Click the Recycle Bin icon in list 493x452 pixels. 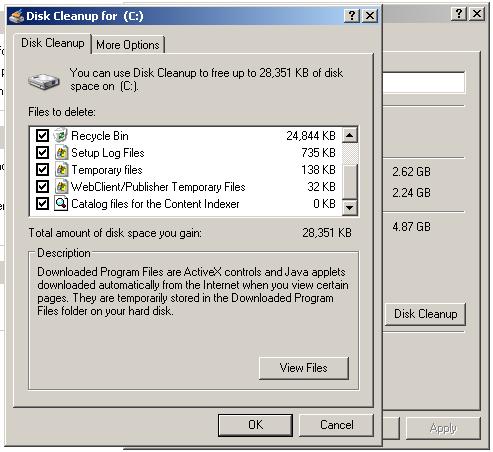[x=61, y=135]
